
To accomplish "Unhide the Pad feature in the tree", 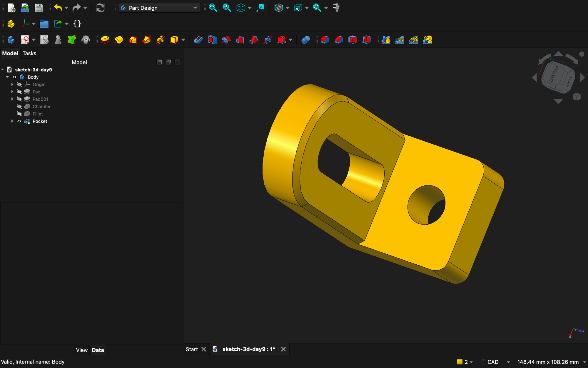I will (x=19, y=92).
